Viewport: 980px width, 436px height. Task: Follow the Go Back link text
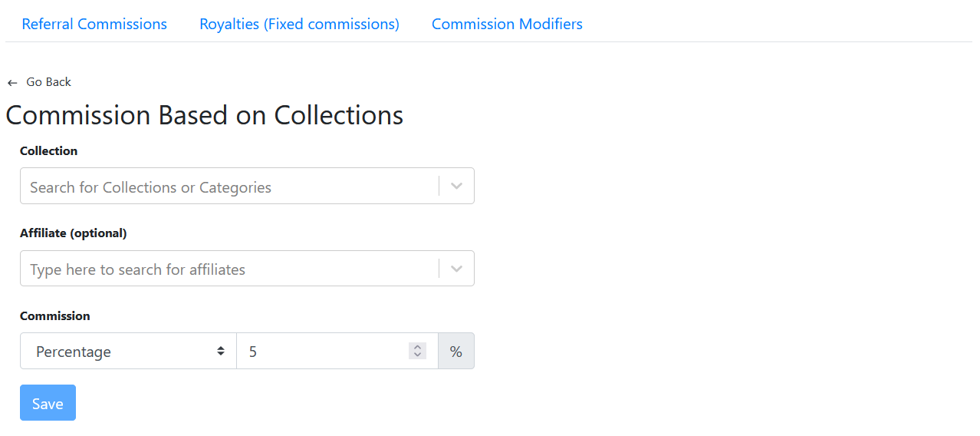coord(48,82)
